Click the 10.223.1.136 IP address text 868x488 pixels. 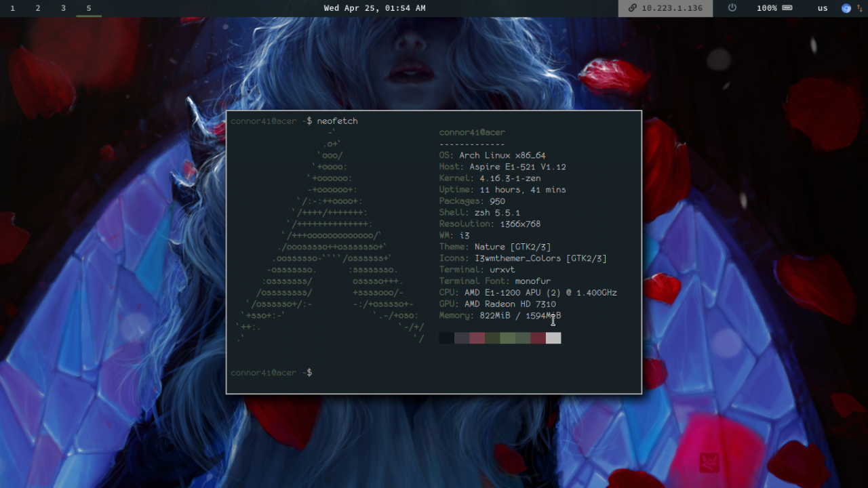pyautogui.click(x=672, y=8)
